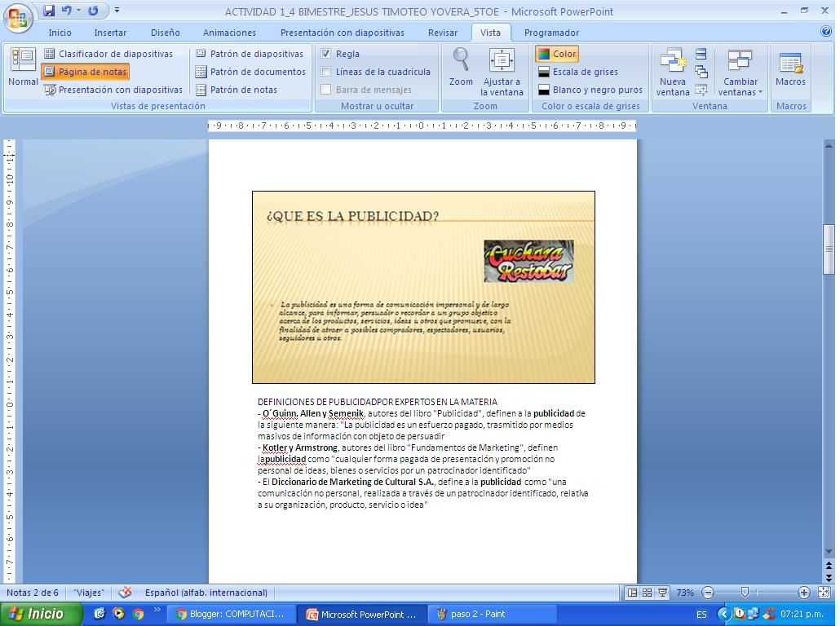The width and height of the screenshot is (840, 626).
Task: Open Presentación con diapositivas ribbon tab
Action: (343, 33)
